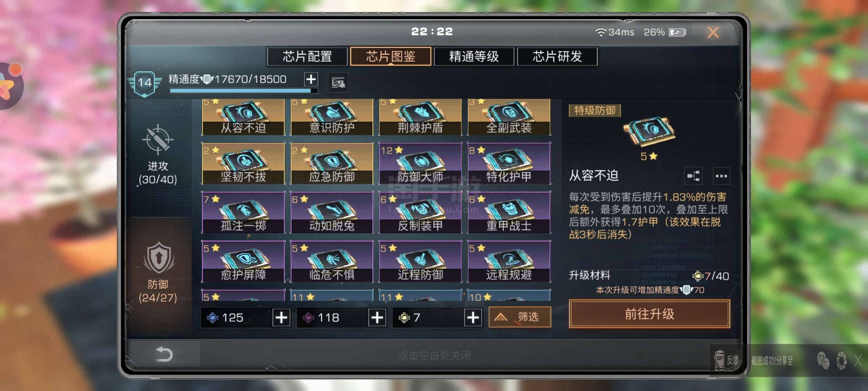868x391 pixels.
Task: Click the 反馈 feedback button
Action: pos(726,360)
